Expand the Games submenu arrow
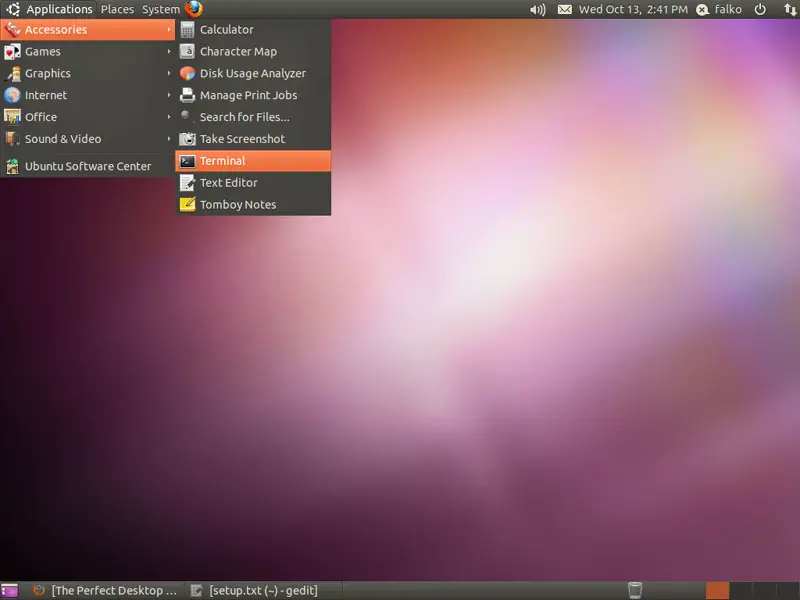This screenshot has height=600, width=800. pyautogui.click(x=169, y=52)
